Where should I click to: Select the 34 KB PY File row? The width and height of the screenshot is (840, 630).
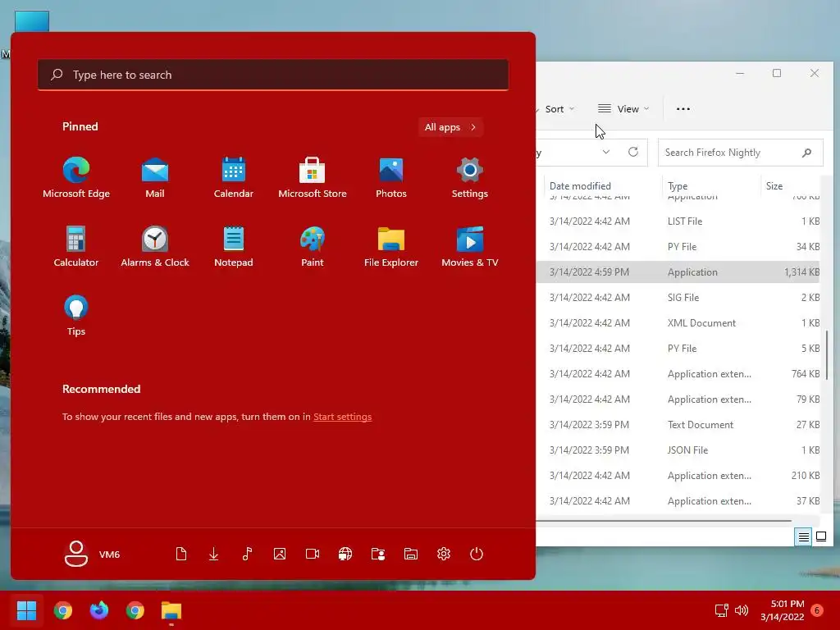point(678,247)
